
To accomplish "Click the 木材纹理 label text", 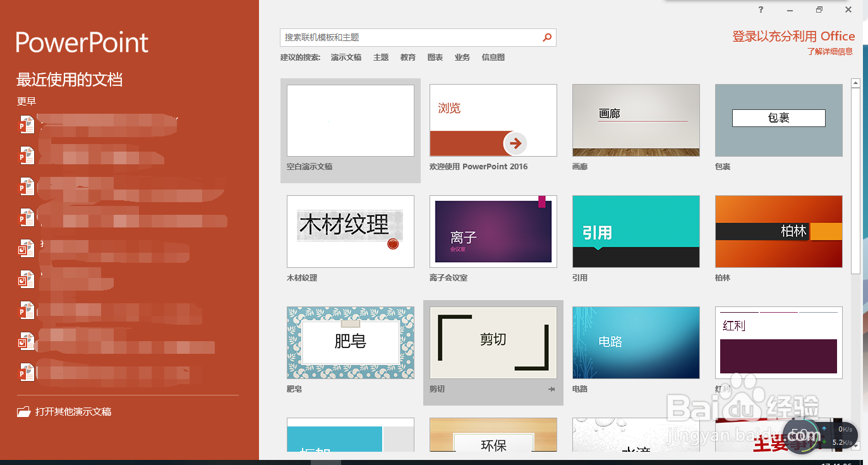I will pyautogui.click(x=302, y=278).
